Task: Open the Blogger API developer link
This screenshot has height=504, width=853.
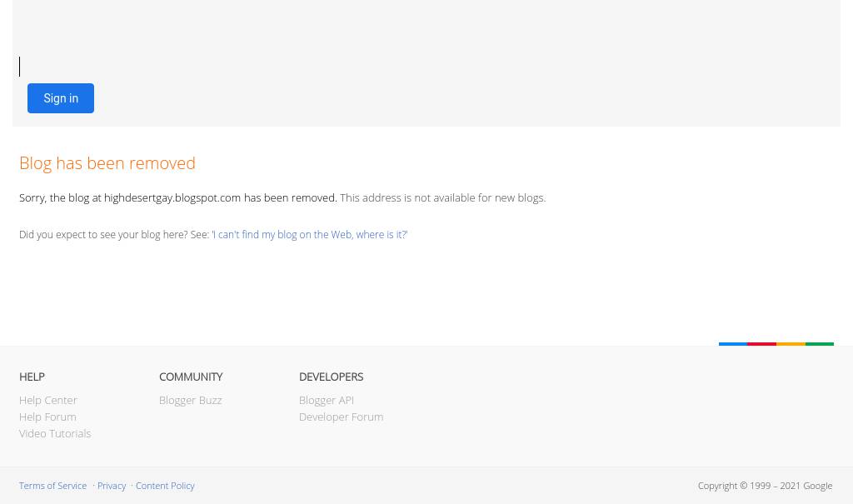Action: coord(326,400)
